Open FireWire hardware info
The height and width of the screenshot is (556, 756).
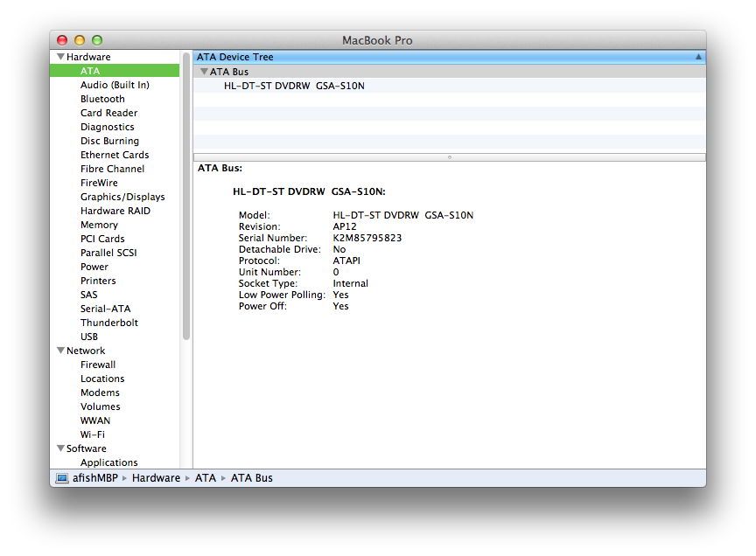[x=100, y=183]
